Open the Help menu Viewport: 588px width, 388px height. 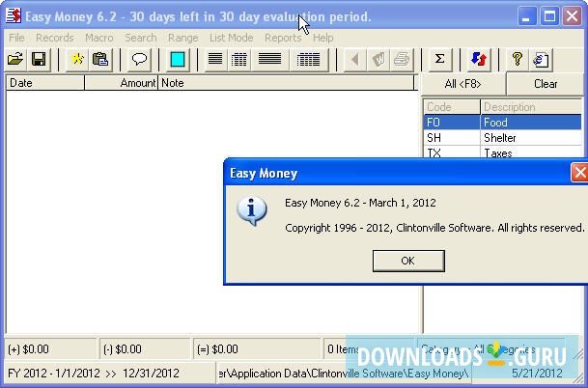pos(322,38)
